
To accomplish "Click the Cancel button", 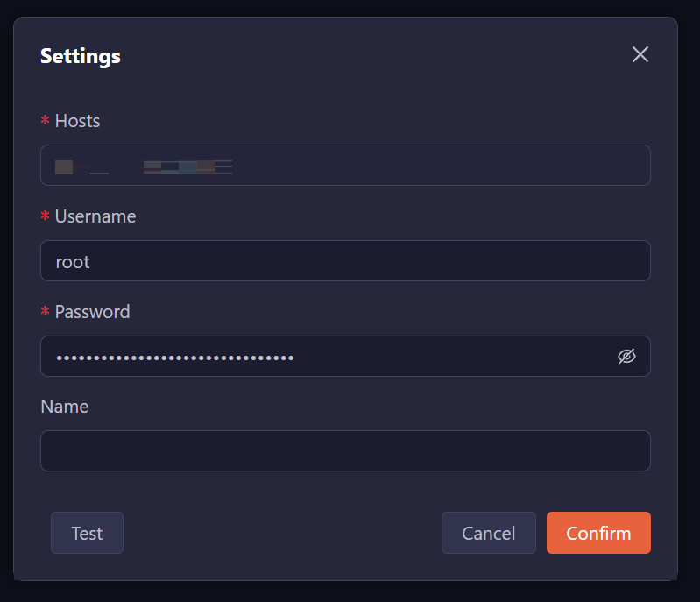I will 488,533.
